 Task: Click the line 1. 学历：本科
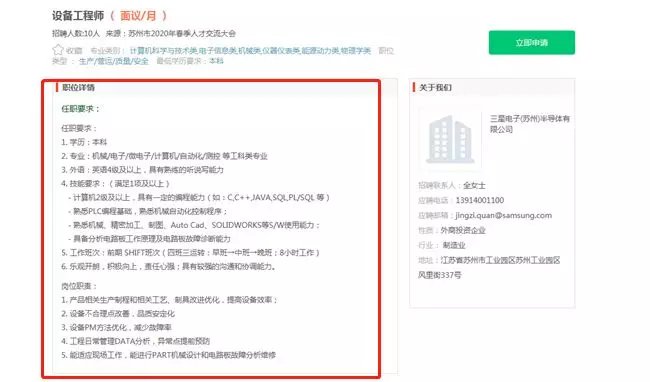84,142
